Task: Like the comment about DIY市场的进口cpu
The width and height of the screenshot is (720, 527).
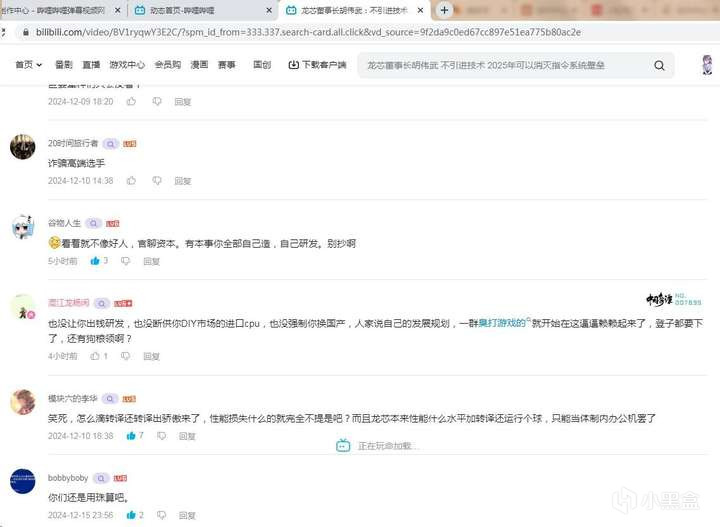Action: [x=95, y=356]
